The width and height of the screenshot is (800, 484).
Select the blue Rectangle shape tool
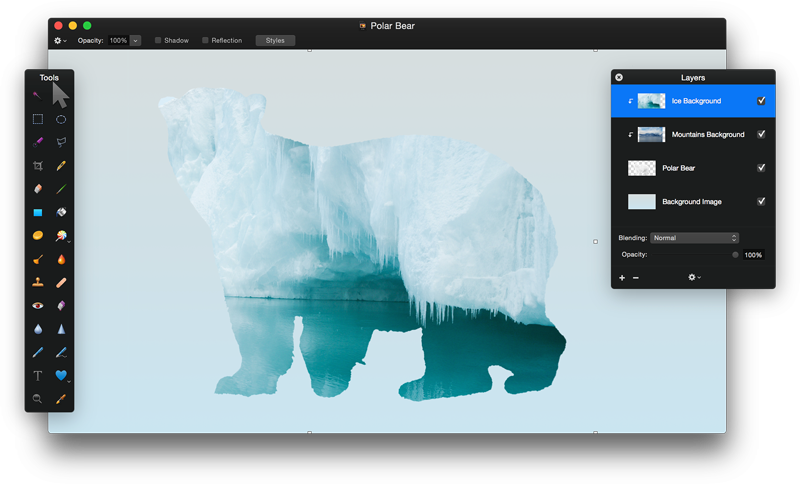click(x=38, y=212)
